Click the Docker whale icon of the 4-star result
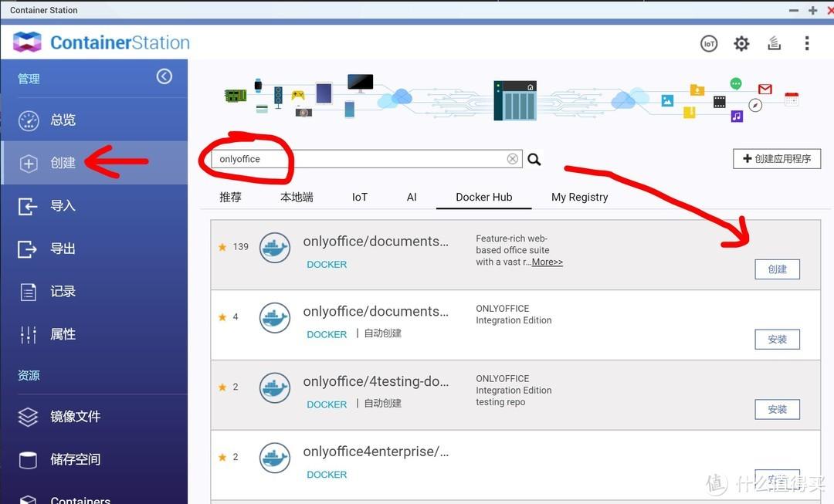 point(274,317)
